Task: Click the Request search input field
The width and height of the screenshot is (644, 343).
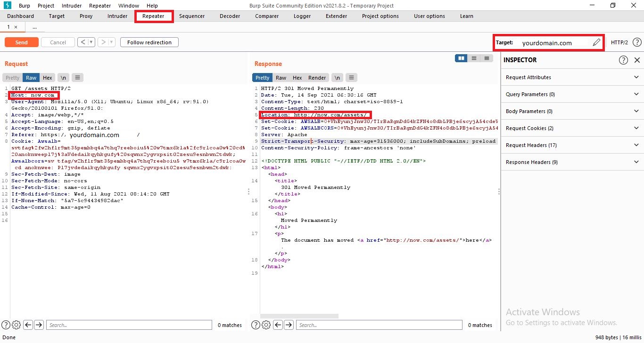Action: coord(130,325)
